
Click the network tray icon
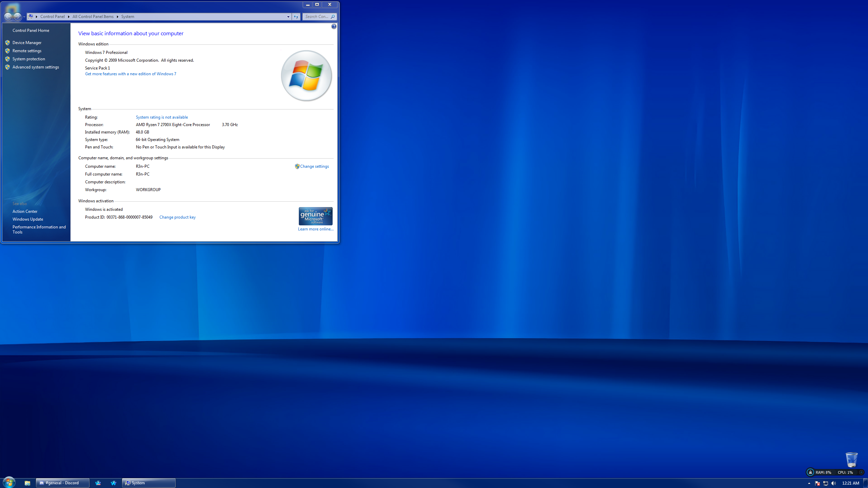point(825,483)
